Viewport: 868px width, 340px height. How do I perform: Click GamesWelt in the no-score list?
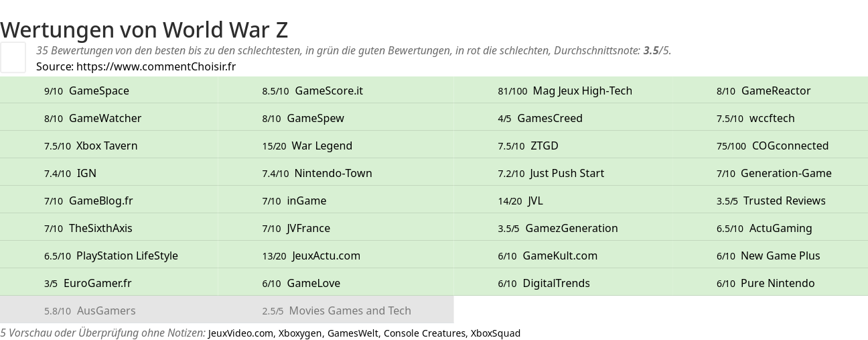pyautogui.click(x=353, y=333)
